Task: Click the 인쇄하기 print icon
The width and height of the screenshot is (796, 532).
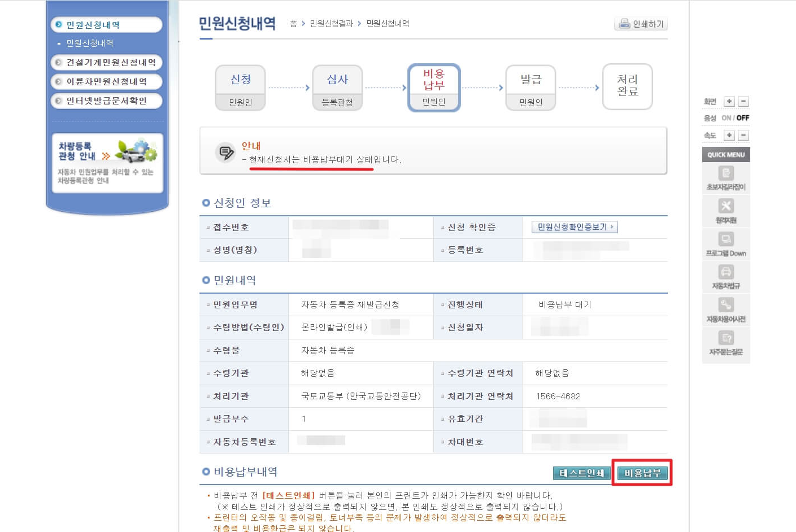Action: click(x=641, y=24)
